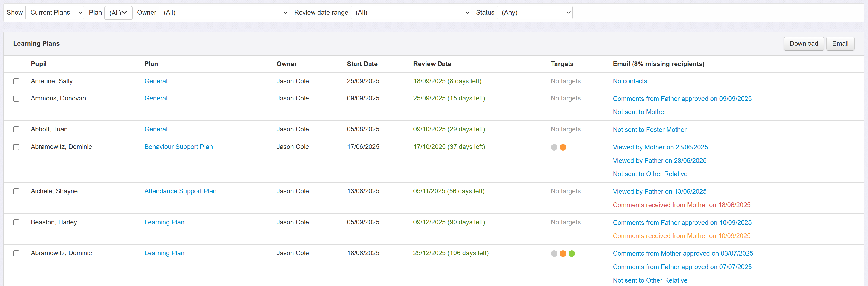The width and height of the screenshot is (868, 286).
Task: Click grey target dot in Abramowitz Learning Plan row
Action: (554, 254)
